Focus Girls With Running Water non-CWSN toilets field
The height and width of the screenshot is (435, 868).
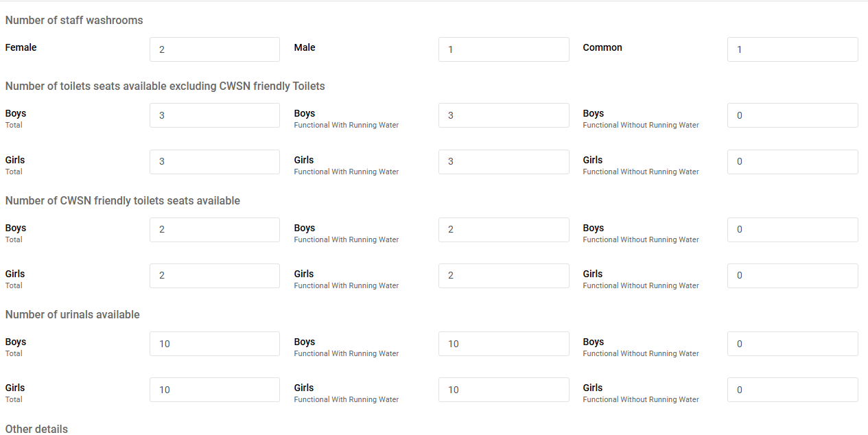tap(503, 161)
